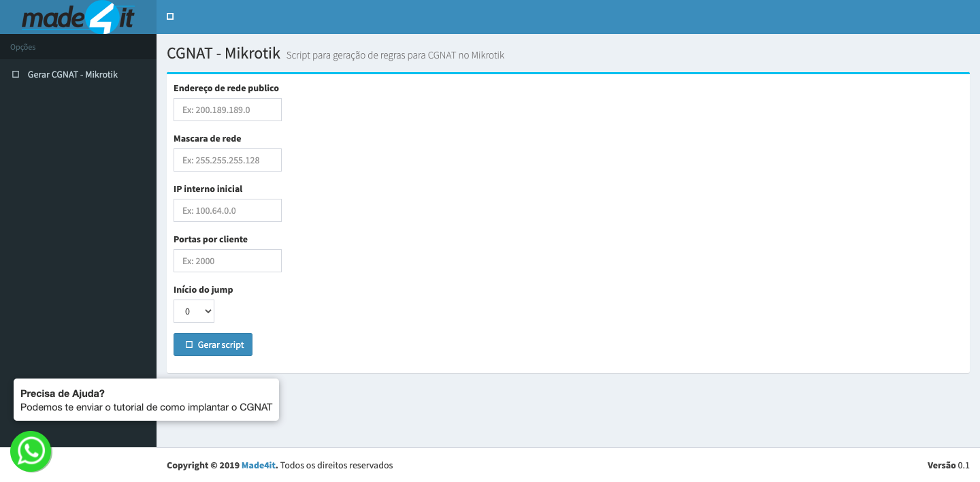Click the Endereço de rede publico field
Screen dimensions: 980x482
click(x=227, y=110)
